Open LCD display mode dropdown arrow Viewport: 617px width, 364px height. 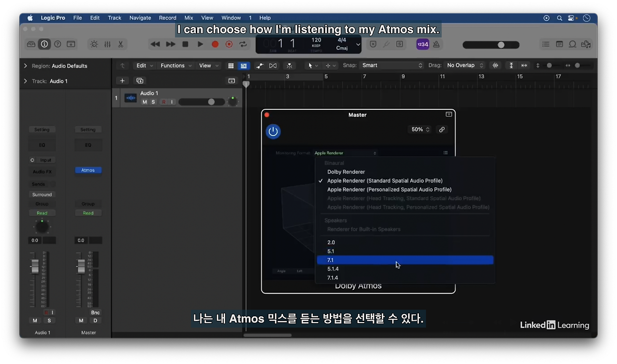pos(358,44)
